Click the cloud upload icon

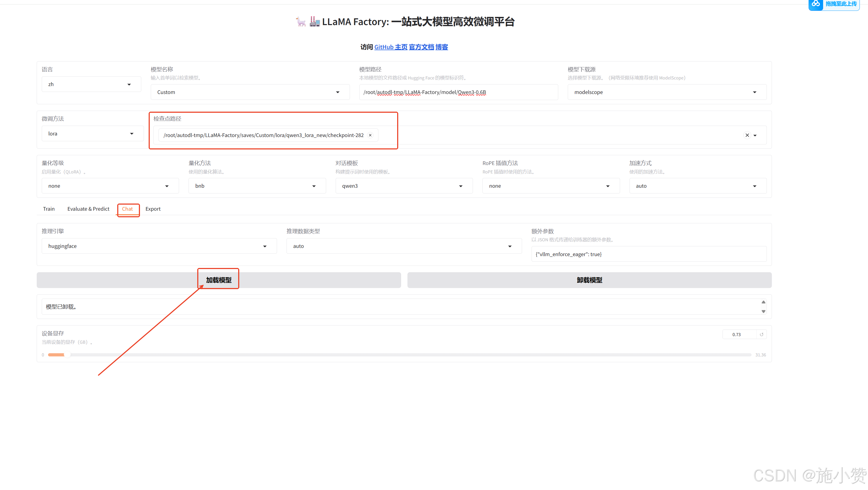pyautogui.click(x=815, y=4)
